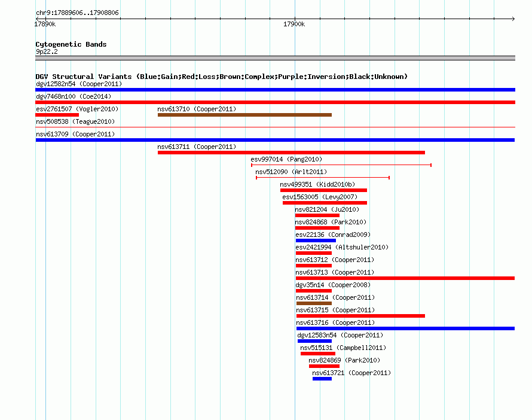Screen dimensions: 532x420
Task: Click the dgv12582n54 (Cooper2011) variant label
Action: (x=79, y=84)
